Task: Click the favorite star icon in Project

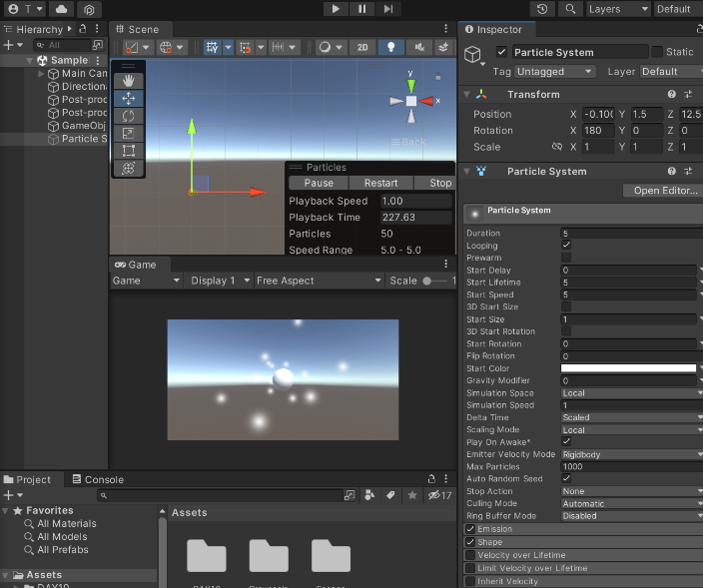Action: coord(412,495)
